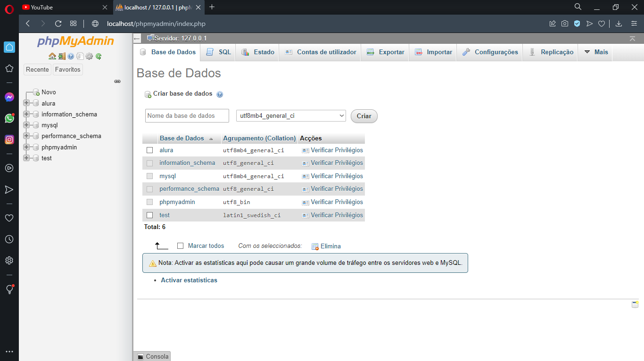
Task: Click the blue shield privacy protection icon
Action: [577, 24]
